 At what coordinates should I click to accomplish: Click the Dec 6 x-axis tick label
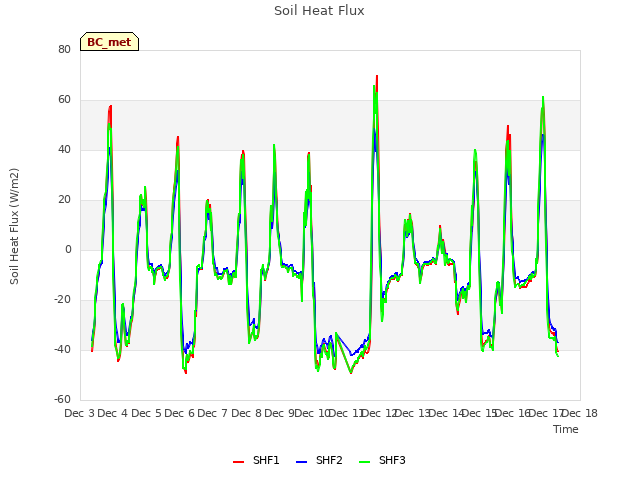(x=179, y=413)
